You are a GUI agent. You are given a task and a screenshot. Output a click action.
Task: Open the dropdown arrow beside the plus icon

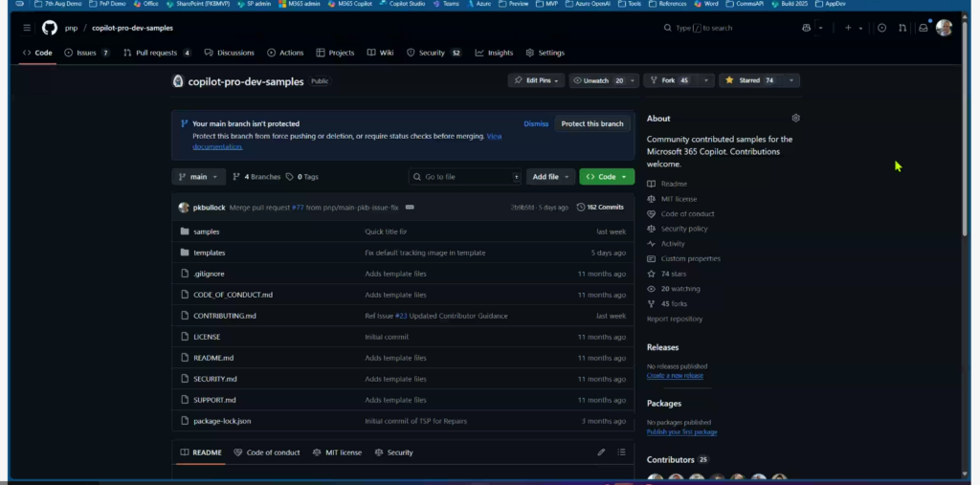click(860, 28)
